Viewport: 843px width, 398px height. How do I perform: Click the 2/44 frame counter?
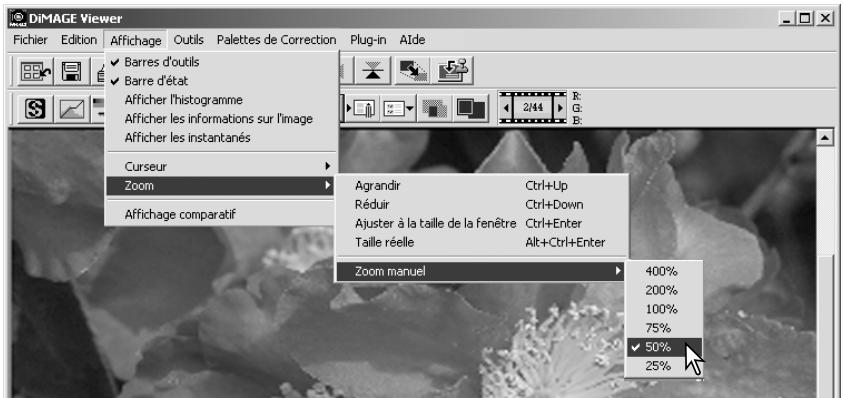click(x=533, y=108)
